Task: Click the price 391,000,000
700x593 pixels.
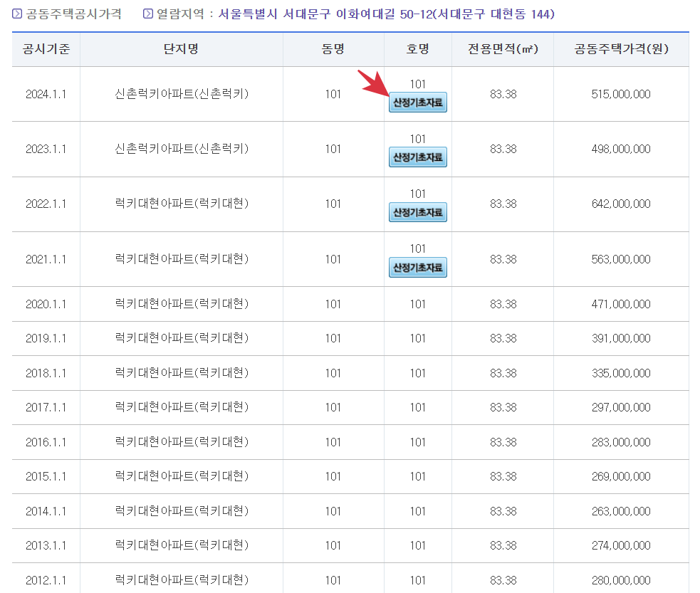Action: tap(621, 339)
